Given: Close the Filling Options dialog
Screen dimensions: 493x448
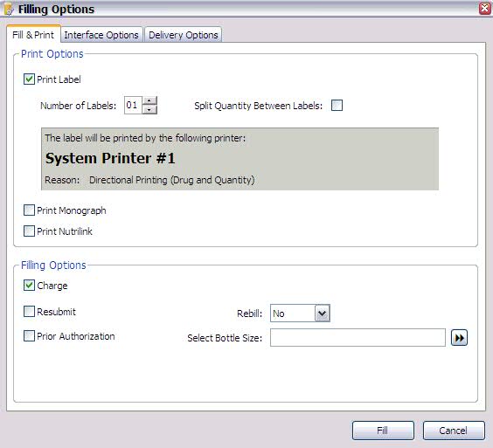Looking at the screenshot, I should pyautogui.click(x=485, y=9).
